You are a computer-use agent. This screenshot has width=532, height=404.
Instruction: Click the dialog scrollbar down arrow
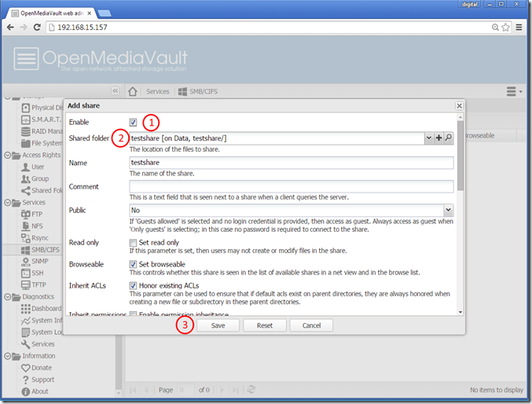(460, 312)
